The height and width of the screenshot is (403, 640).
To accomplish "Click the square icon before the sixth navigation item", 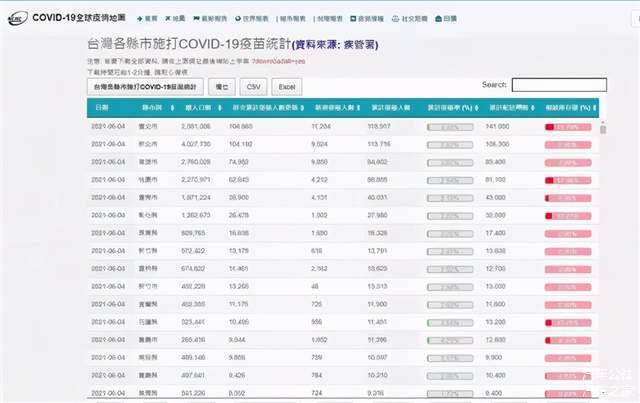I will [x=353, y=19].
